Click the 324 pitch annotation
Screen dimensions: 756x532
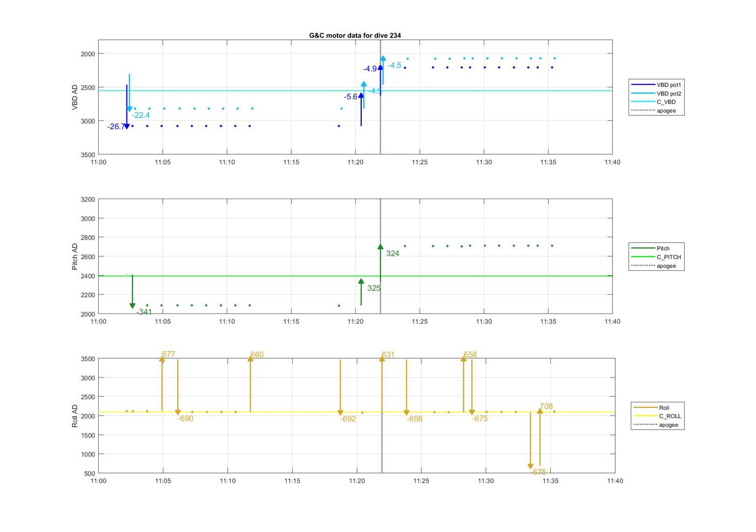coord(393,253)
